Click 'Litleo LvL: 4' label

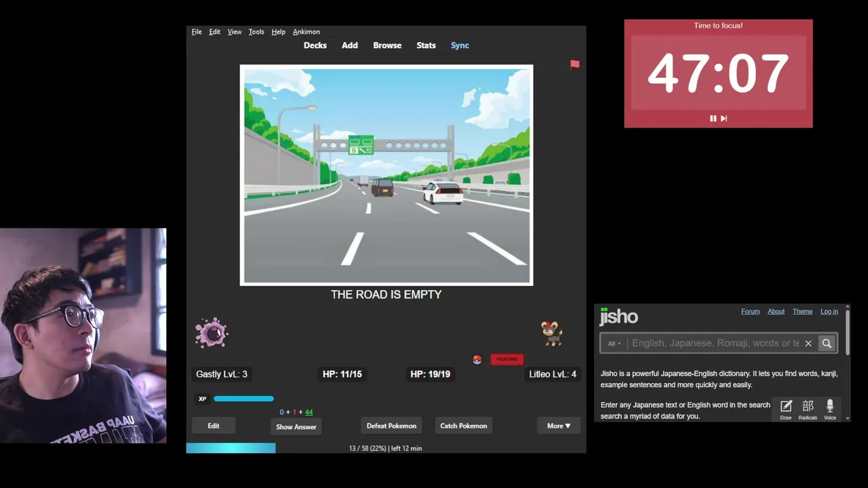pyautogui.click(x=553, y=374)
